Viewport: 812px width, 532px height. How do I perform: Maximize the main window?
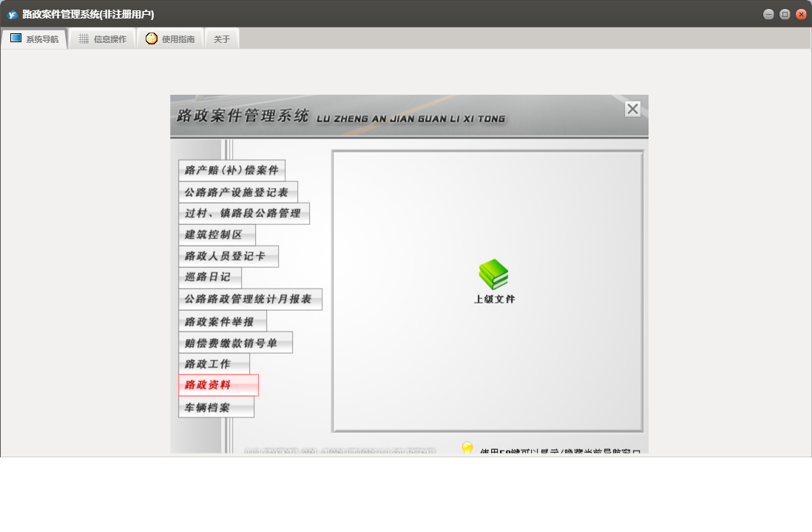pos(785,15)
